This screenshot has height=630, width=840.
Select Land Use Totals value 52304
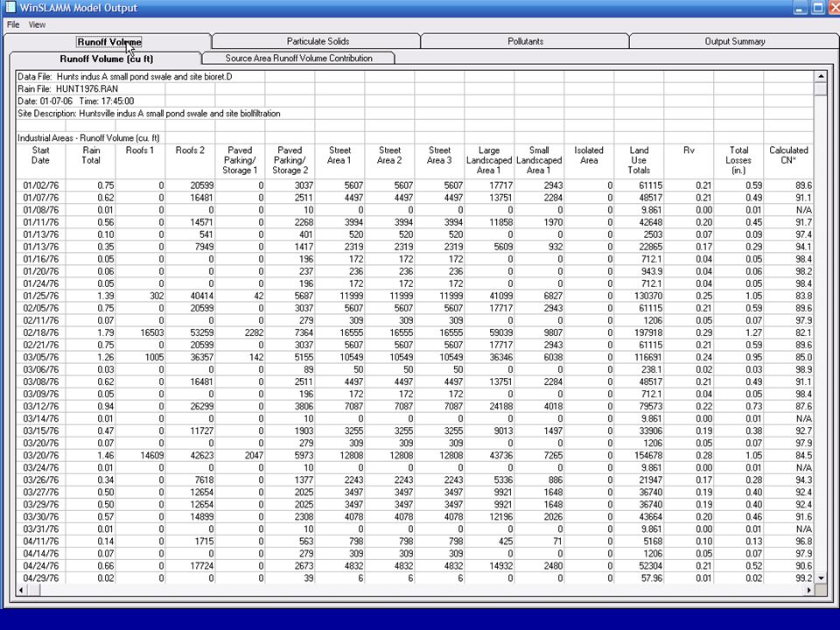639,566
